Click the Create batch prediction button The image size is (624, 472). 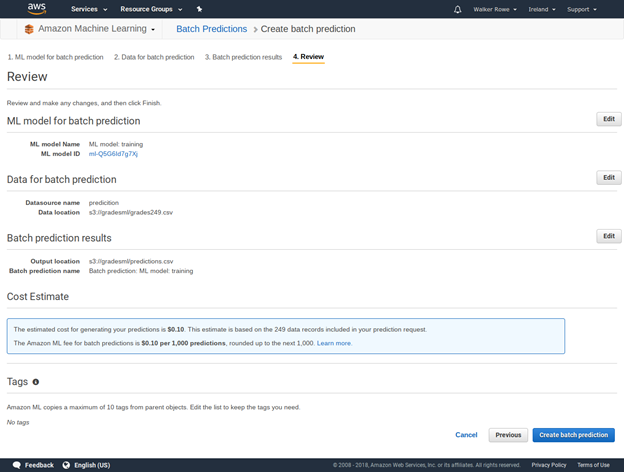(573, 435)
